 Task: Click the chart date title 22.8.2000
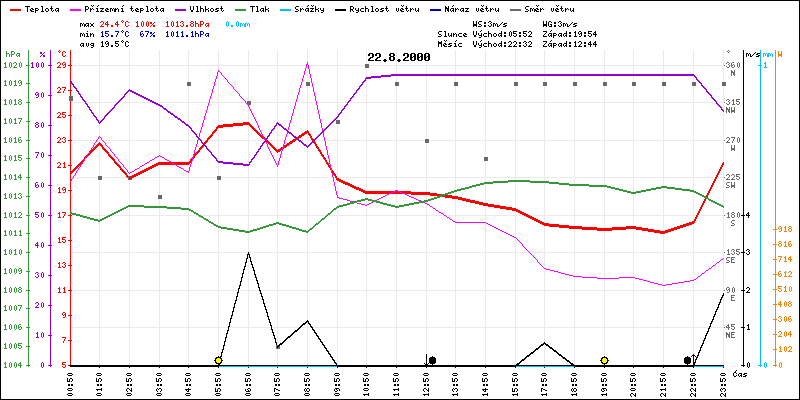[x=398, y=58]
